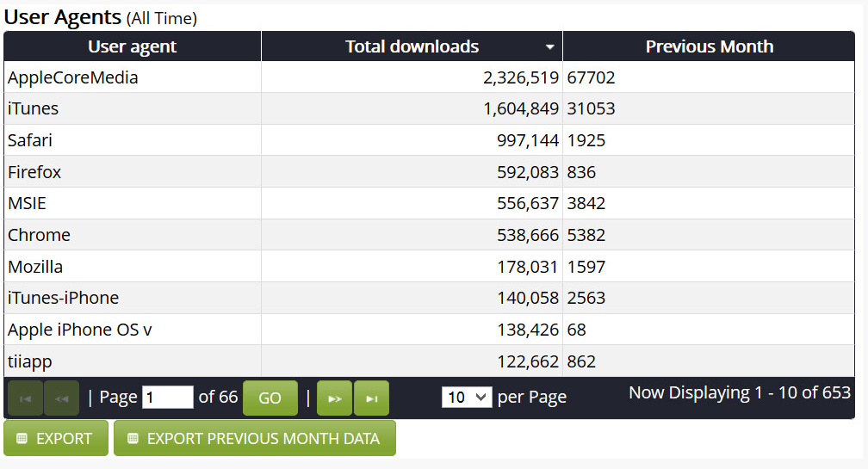Image resolution: width=868 pixels, height=469 pixels.
Task: Click the 'of 66' page count text
Action: tap(218, 397)
